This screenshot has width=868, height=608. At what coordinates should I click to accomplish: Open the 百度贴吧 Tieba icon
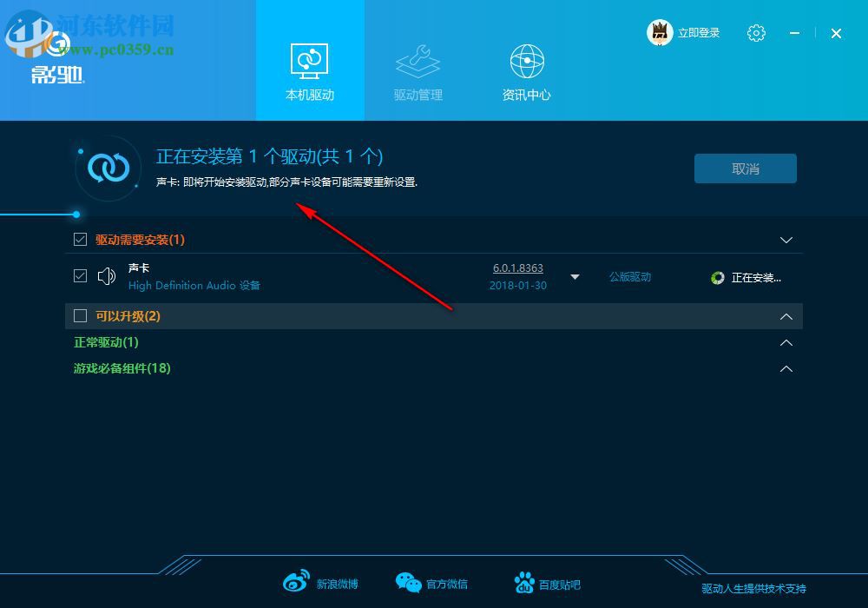click(x=524, y=580)
